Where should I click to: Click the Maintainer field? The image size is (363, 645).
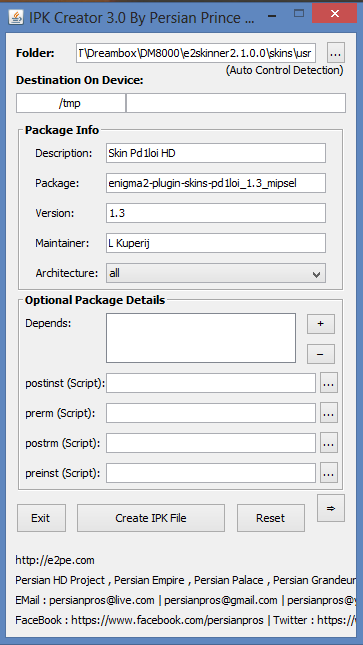[216, 243]
